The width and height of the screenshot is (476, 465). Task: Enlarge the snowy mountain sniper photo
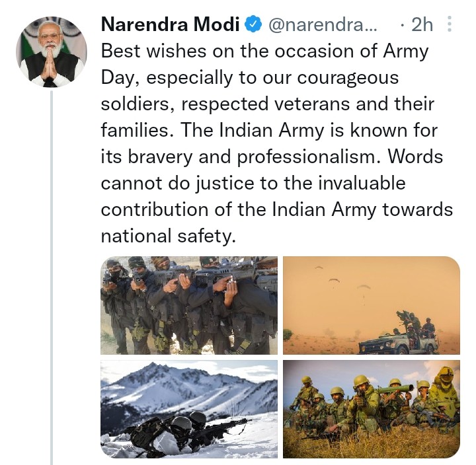[x=189, y=409]
